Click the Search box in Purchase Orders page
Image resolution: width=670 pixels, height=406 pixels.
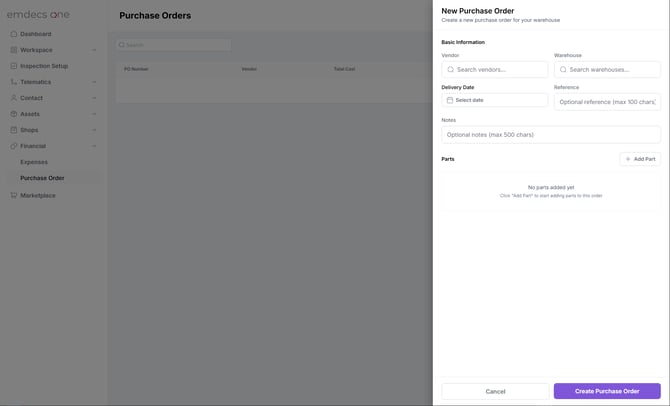point(173,45)
